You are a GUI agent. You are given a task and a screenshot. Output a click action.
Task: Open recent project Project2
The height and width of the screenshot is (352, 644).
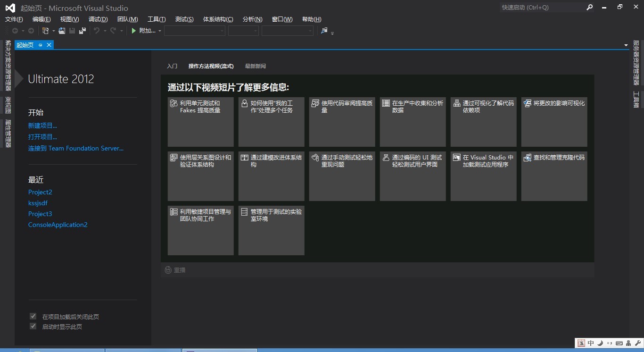tap(40, 193)
